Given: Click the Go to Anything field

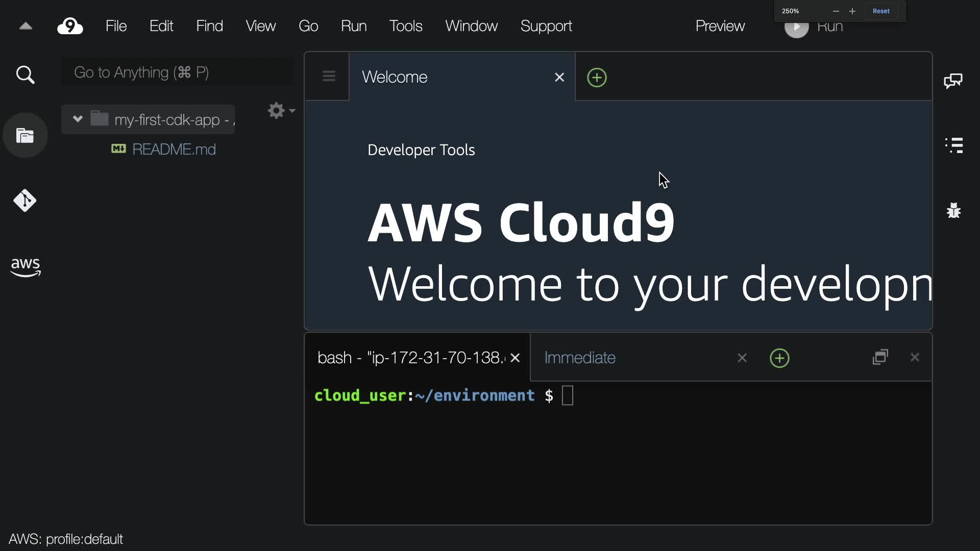Looking at the screenshot, I should point(176,72).
